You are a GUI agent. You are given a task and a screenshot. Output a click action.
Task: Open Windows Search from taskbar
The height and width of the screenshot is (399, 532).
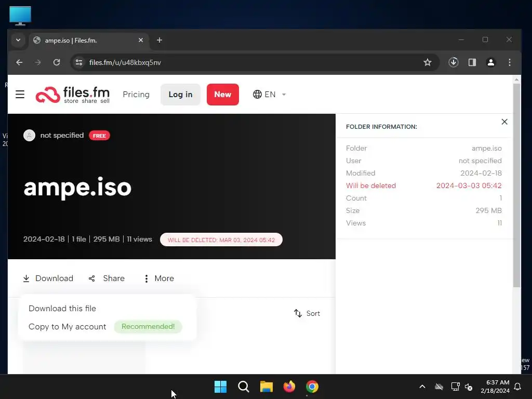[x=244, y=387]
